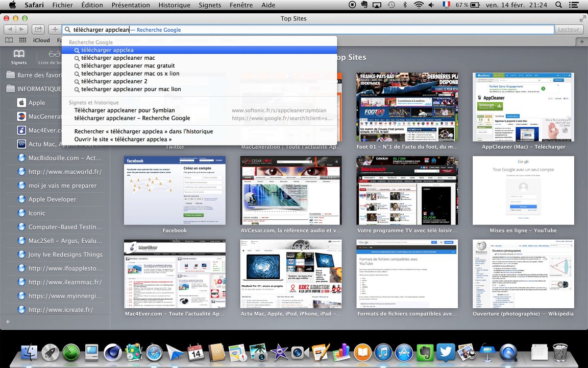Select the Signets sidebar tab
Screen dimensions: 588x368
tap(19, 57)
